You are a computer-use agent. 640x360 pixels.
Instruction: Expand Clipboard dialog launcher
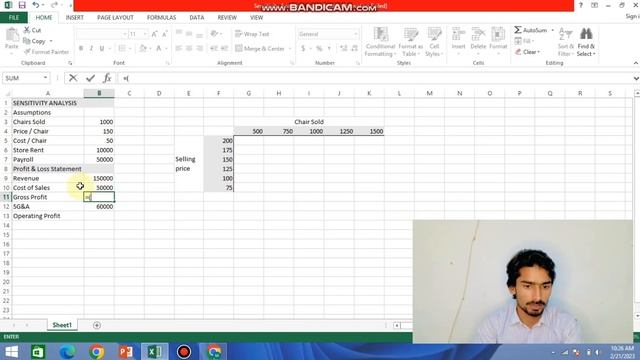70,63
